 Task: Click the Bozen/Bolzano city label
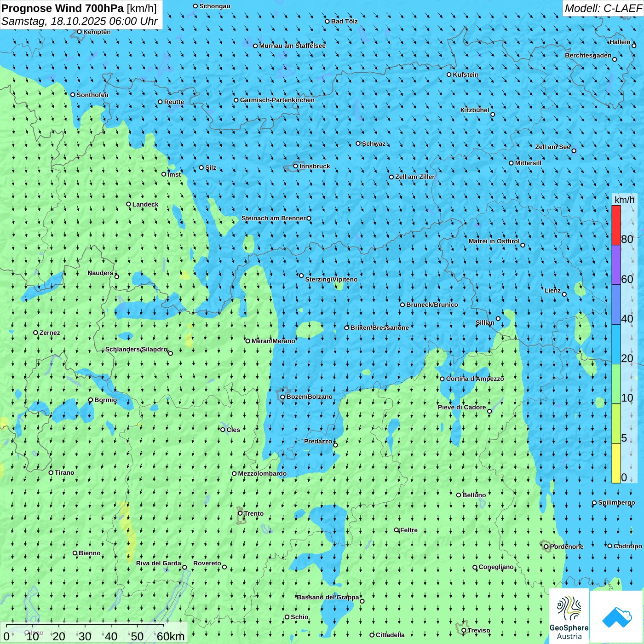click(x=309, y=397)
